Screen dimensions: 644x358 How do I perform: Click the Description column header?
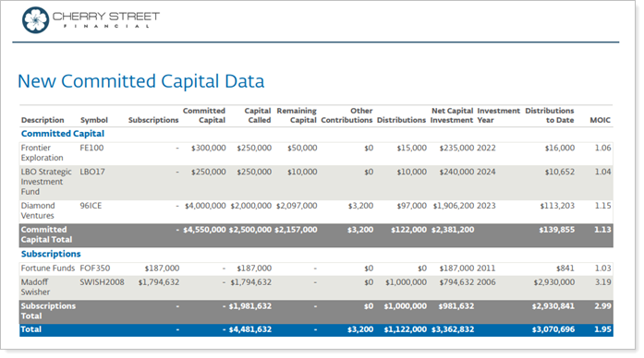coord(43,120)
